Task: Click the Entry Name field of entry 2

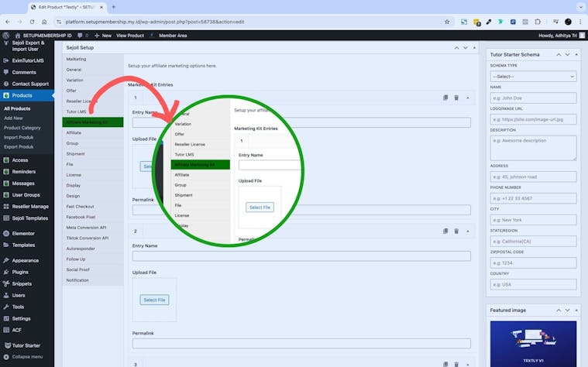Action: 301,256
